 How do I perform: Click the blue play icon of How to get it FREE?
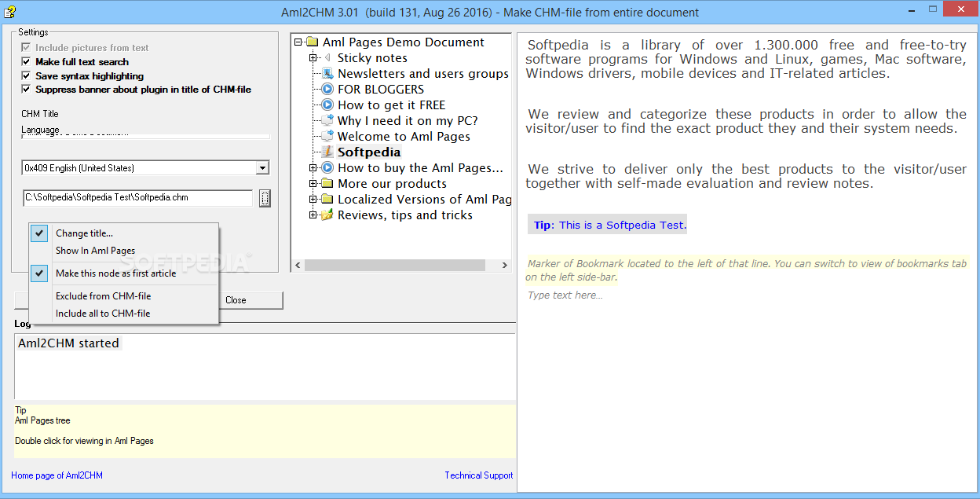click(327, 105)
